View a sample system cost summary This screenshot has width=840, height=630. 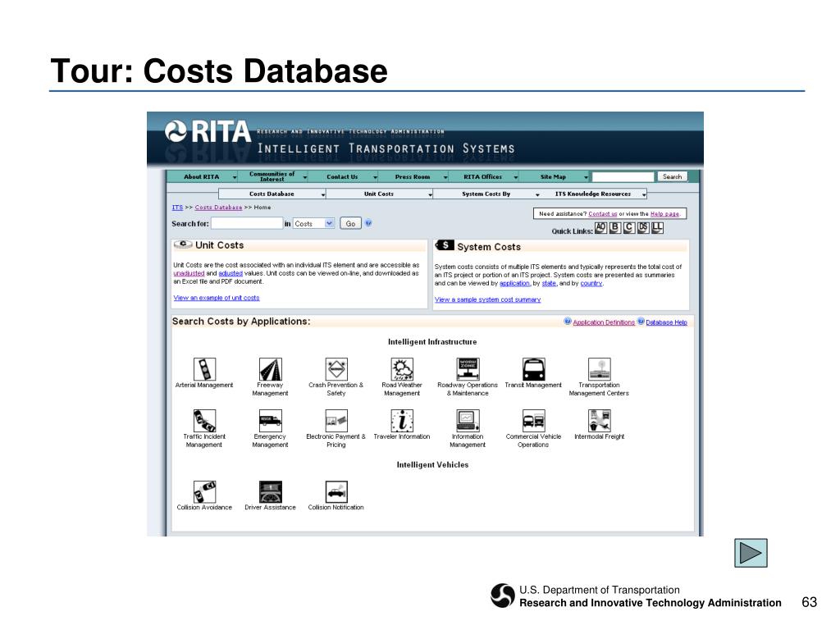coord(487,299)
